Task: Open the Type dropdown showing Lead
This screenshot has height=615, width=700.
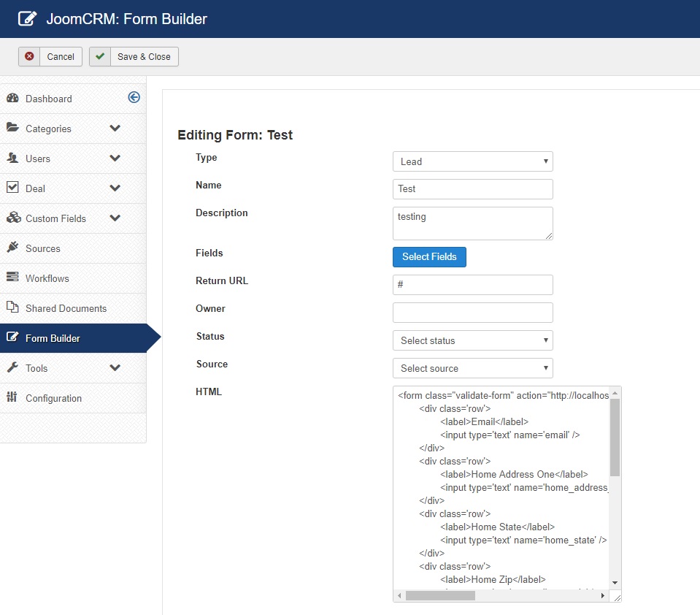Action: point(472,161)
